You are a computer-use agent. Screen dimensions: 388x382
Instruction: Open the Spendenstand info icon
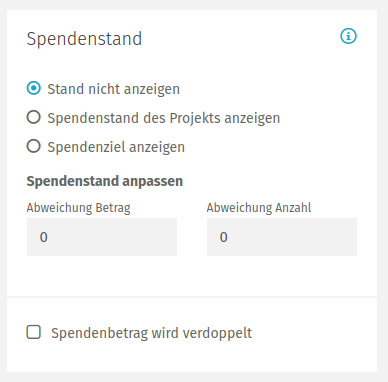tap(348, 36)
